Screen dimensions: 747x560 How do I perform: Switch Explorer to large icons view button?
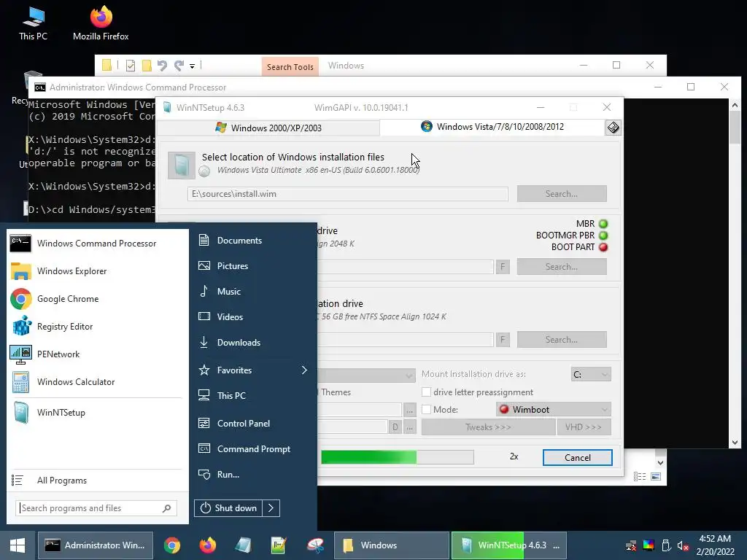(656, 477)
